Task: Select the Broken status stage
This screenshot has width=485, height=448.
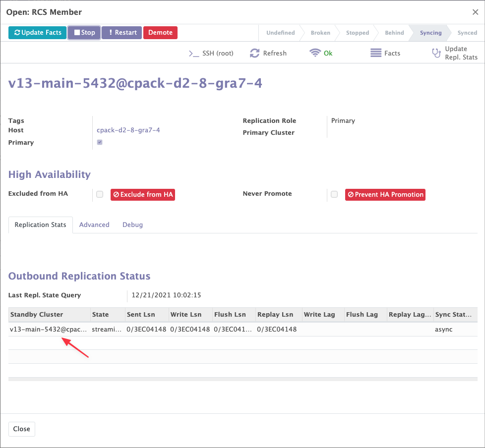Action: click(320, 33)
